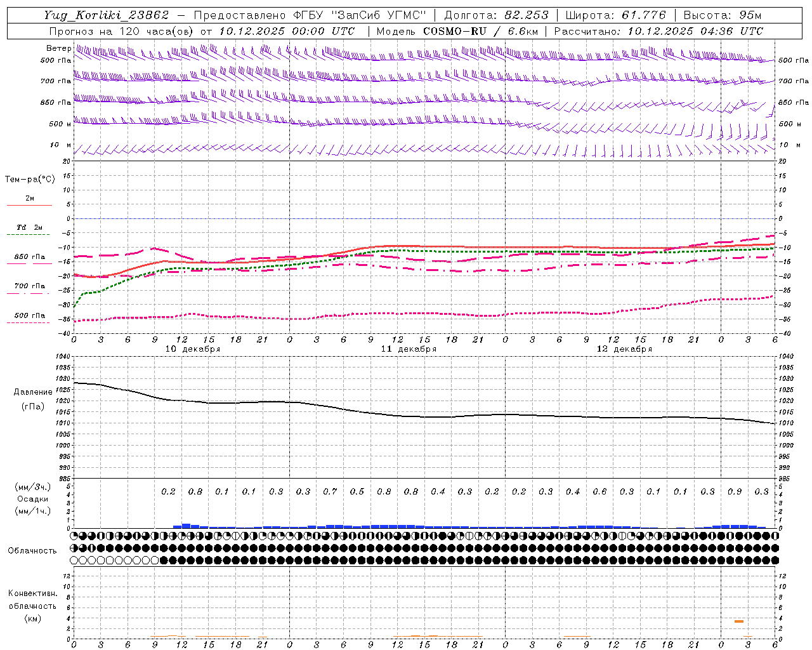Click the (мм/1ч.) unit label
The width and height of the screenshot is (812, 650).
32,511
